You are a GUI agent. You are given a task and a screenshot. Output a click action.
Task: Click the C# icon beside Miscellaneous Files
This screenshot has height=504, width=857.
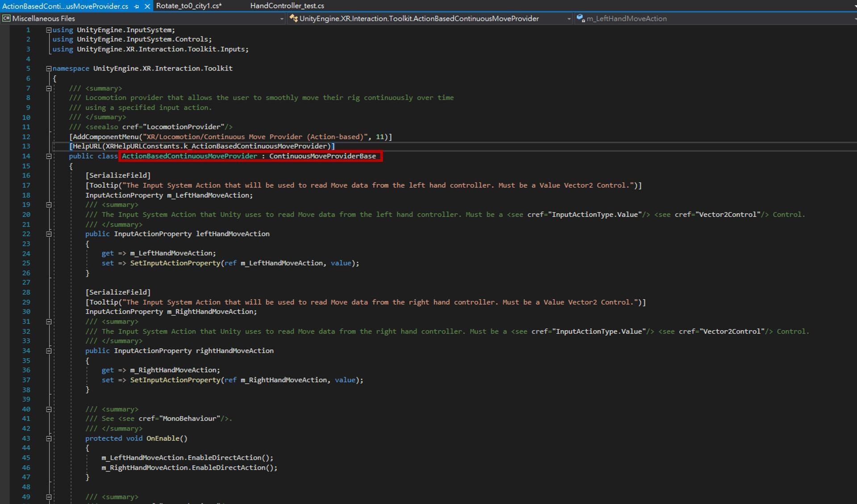tap(6, 18)
